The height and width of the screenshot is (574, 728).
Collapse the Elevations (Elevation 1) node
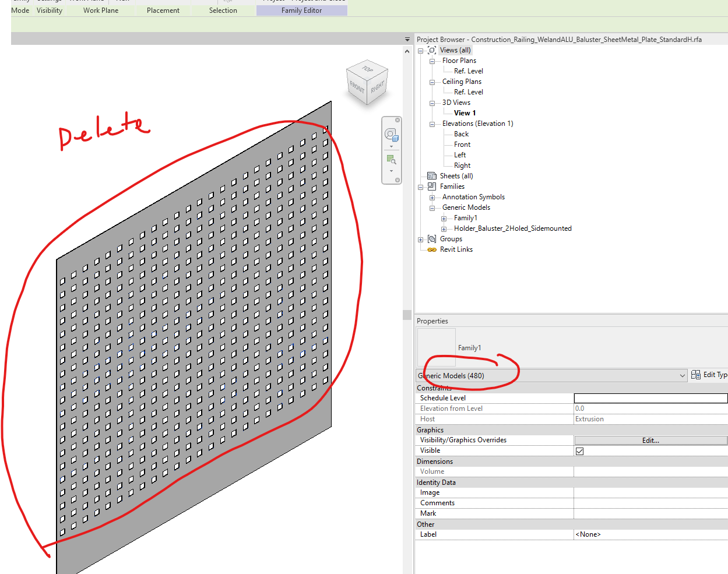[x=432, y=124]
